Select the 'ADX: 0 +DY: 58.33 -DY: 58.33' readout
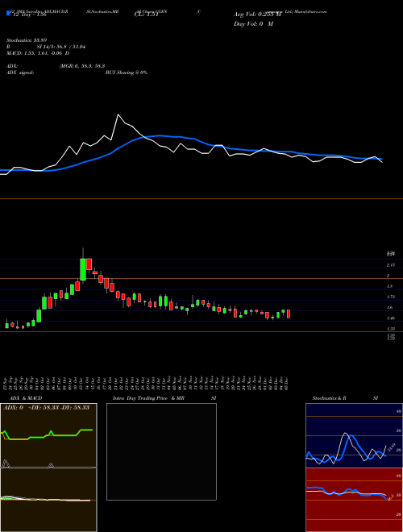 click(x=46, y=408)
